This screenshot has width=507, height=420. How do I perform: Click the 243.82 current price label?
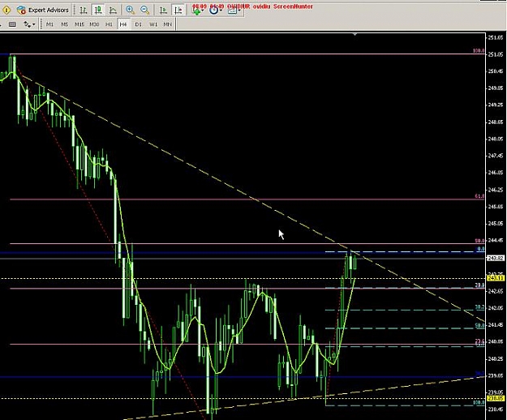pyautogui.click(x=496, y=258)
